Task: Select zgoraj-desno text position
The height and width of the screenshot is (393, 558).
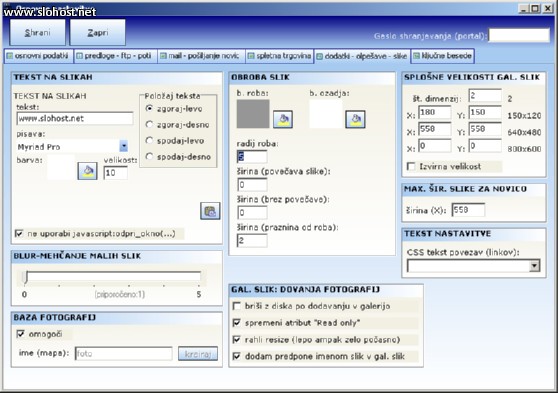Action: (x=149, y=124)
